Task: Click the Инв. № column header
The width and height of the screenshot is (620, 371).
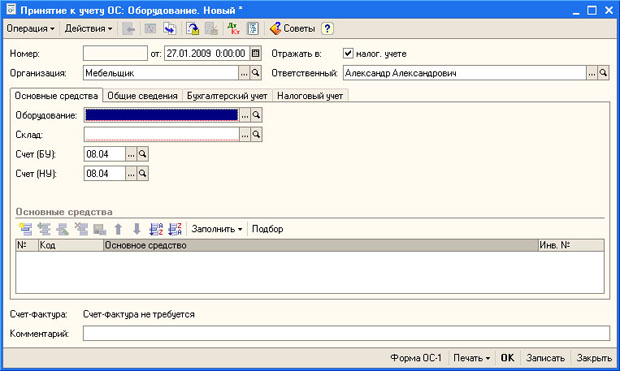Action: pyautogui.click(x=571, y=245)
